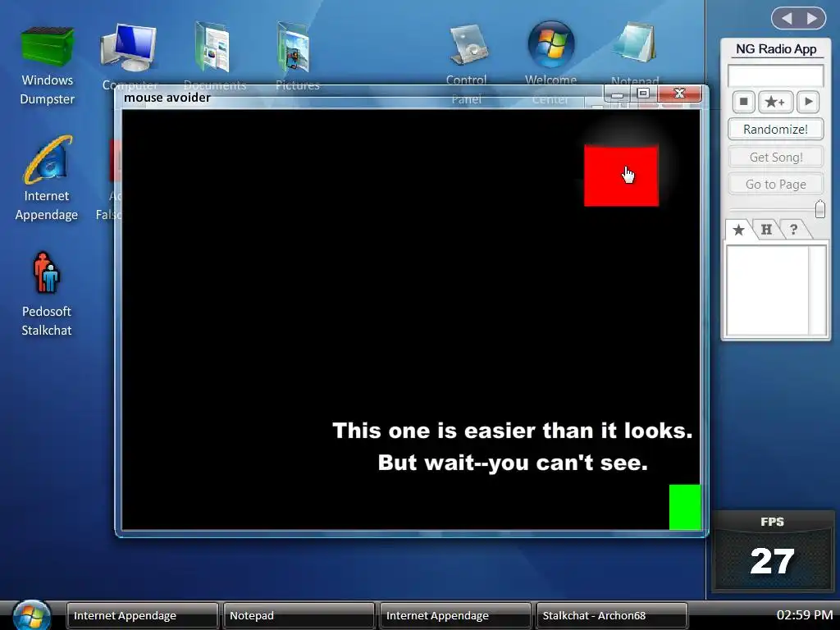Click the left arrow above NG Radio App

(787, 19)
